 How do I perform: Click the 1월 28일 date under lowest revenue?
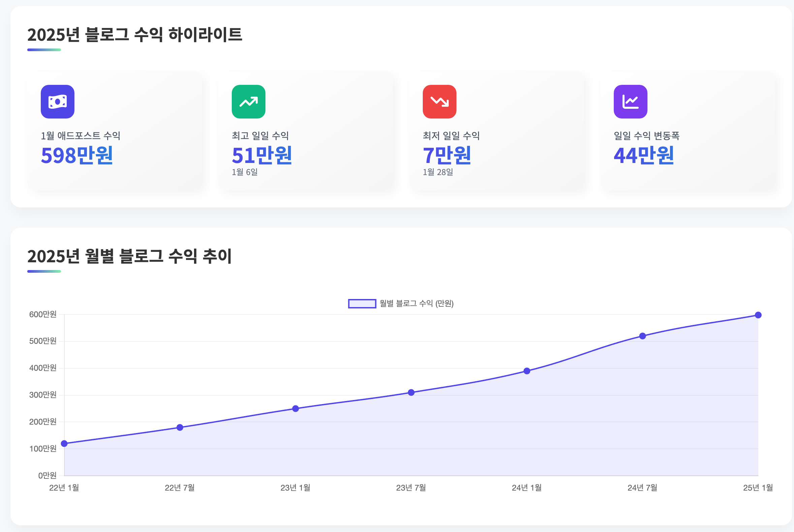tap(438, 172)
